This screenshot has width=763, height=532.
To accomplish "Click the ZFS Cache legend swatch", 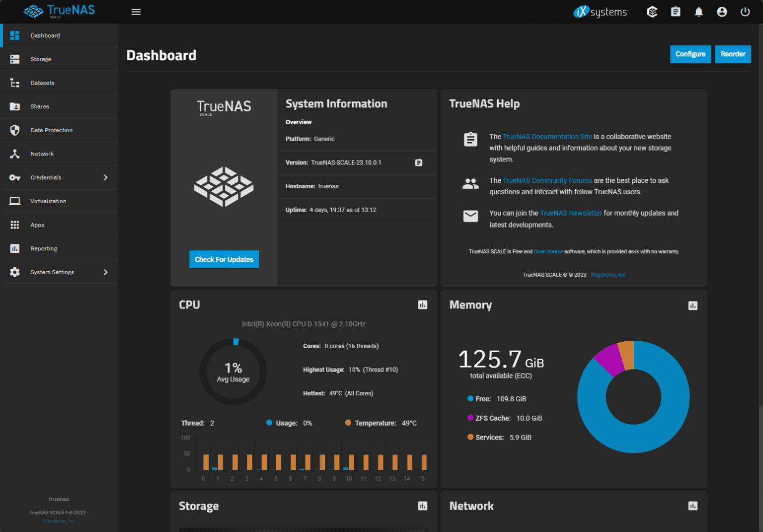I will [470, 418].
